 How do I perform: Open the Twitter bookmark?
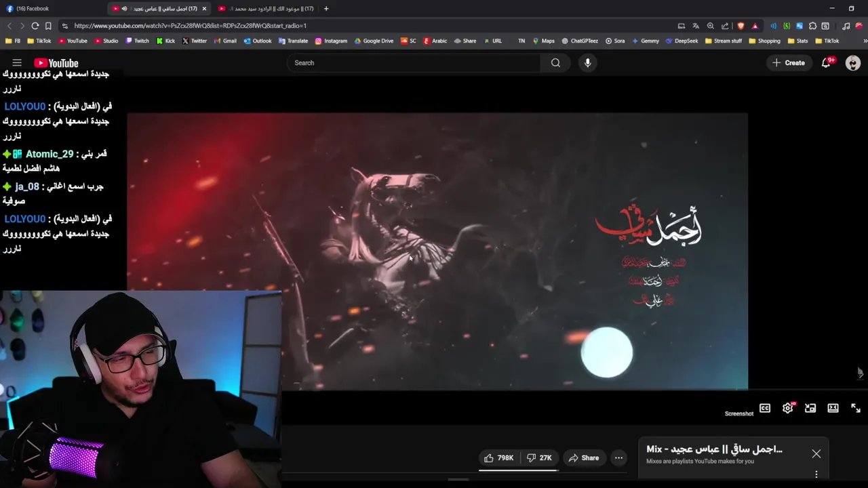[195, 41]
